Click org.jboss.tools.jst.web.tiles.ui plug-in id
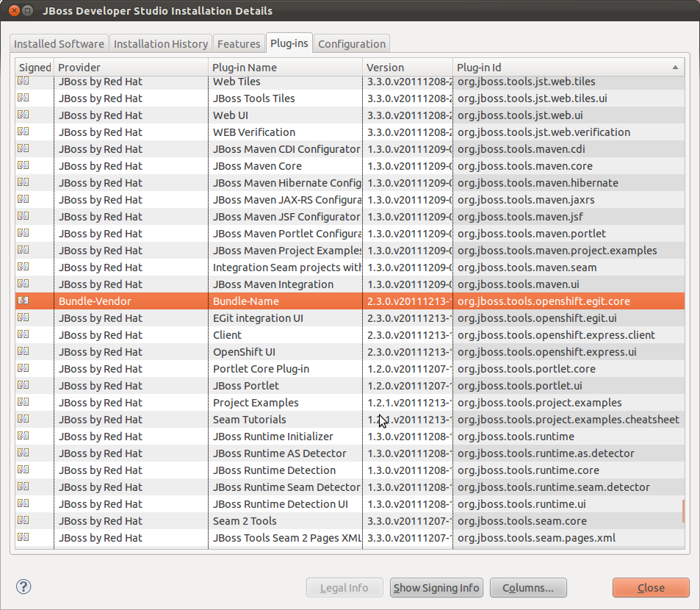The width and height of the screenshot is (700, 610). tap(532, 98)
